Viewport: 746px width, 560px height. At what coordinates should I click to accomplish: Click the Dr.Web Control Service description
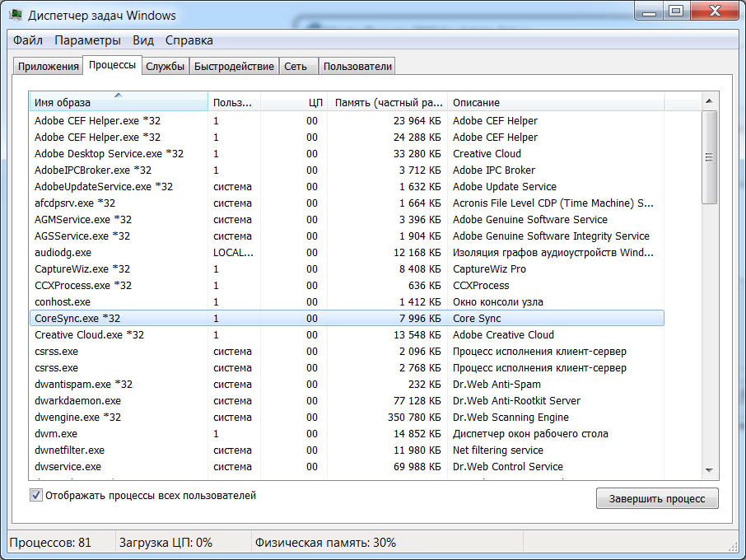pyautogui.click(x=508, y=467)
